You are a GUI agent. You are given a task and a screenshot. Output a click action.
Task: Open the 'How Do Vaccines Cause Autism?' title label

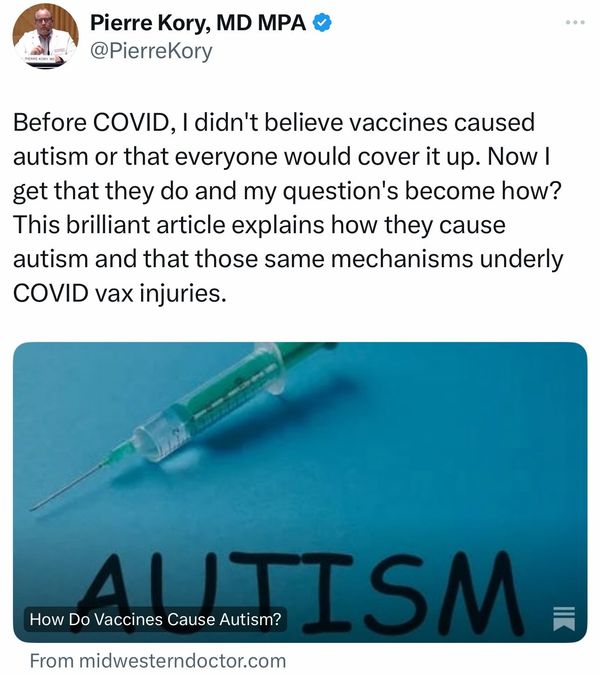point(155,619)
